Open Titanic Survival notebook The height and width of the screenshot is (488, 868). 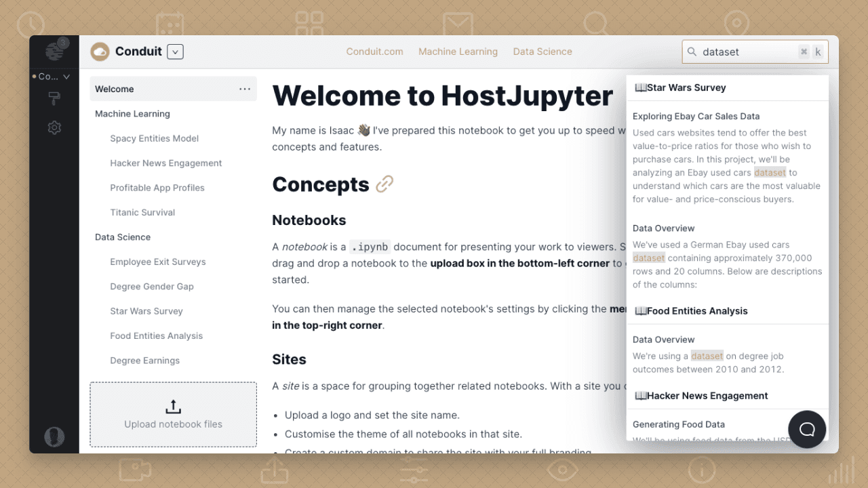(142, 212)
